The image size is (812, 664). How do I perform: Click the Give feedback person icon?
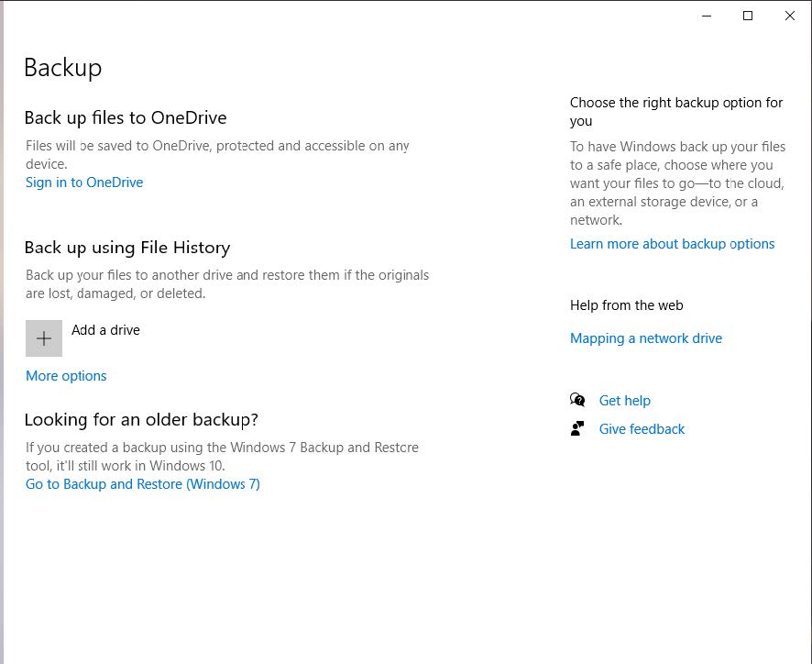coord(577,428)
